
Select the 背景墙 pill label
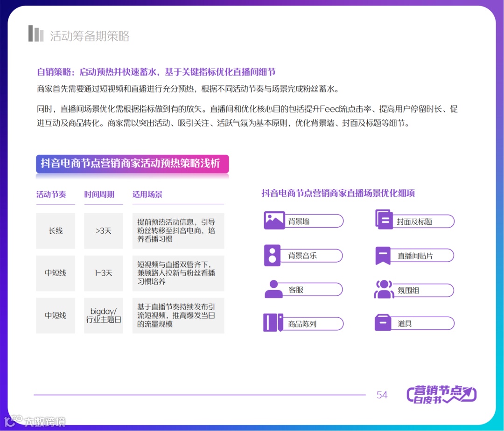pos(314,221)
